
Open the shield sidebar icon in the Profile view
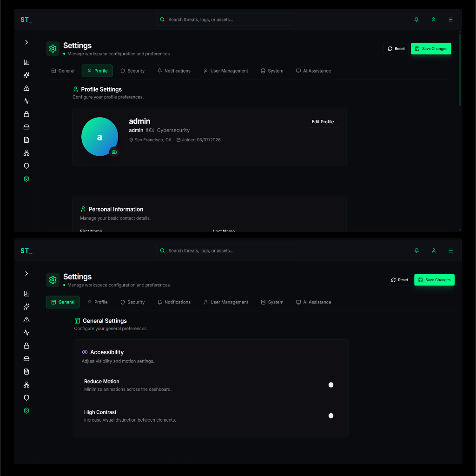pos(26,166)
